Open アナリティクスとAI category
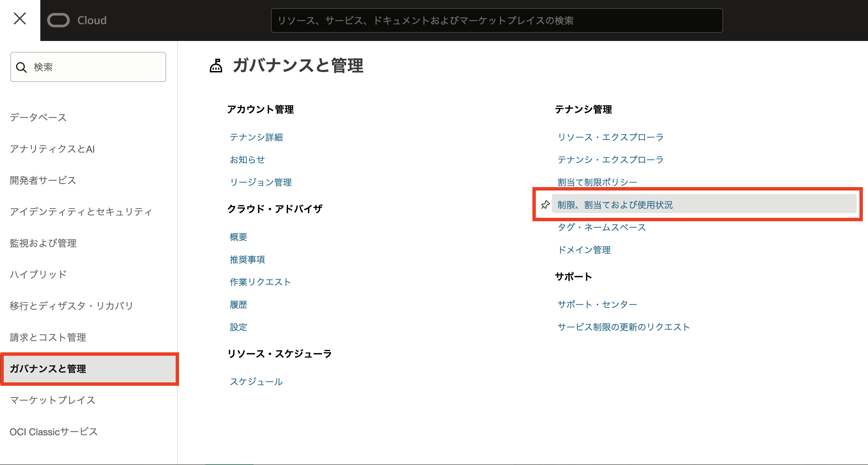 pos(52,149)
